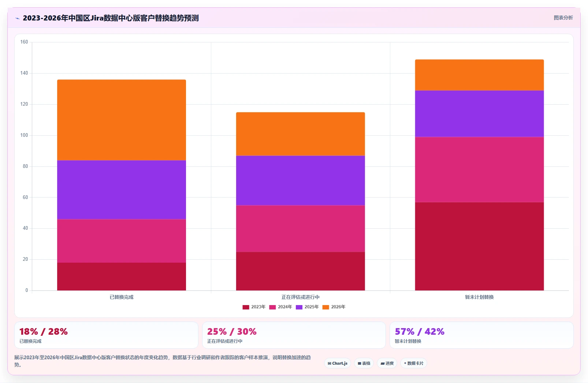Toggle the 2025年 legend series

[x=307, y=307]
